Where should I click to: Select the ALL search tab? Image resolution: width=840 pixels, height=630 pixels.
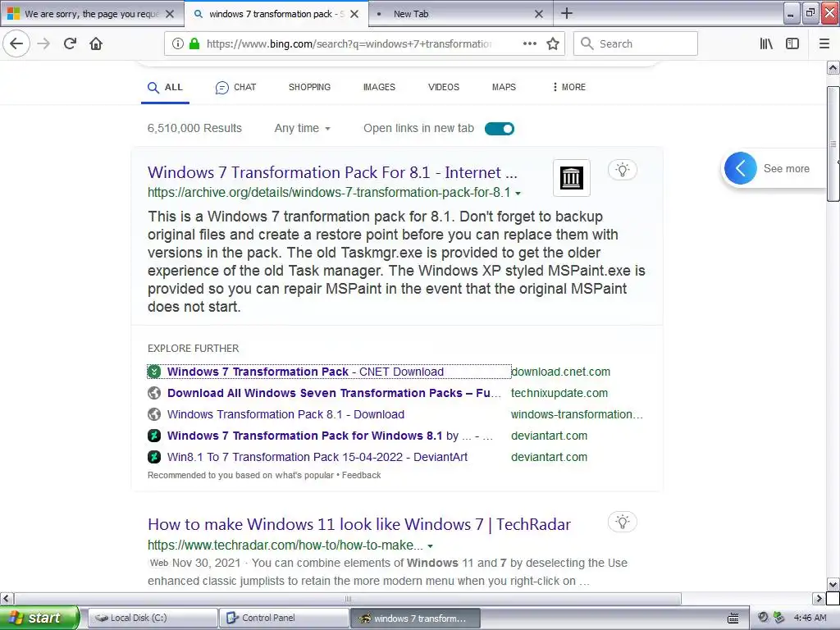(x=165, y=87)
